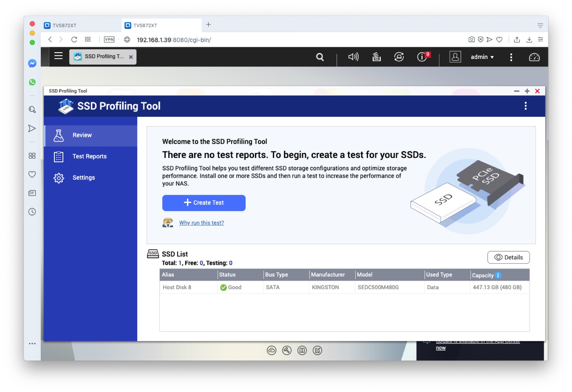Open the QTS main hamburger menu
The height and width of the screenshot is (392, 572).
(58, 56)
